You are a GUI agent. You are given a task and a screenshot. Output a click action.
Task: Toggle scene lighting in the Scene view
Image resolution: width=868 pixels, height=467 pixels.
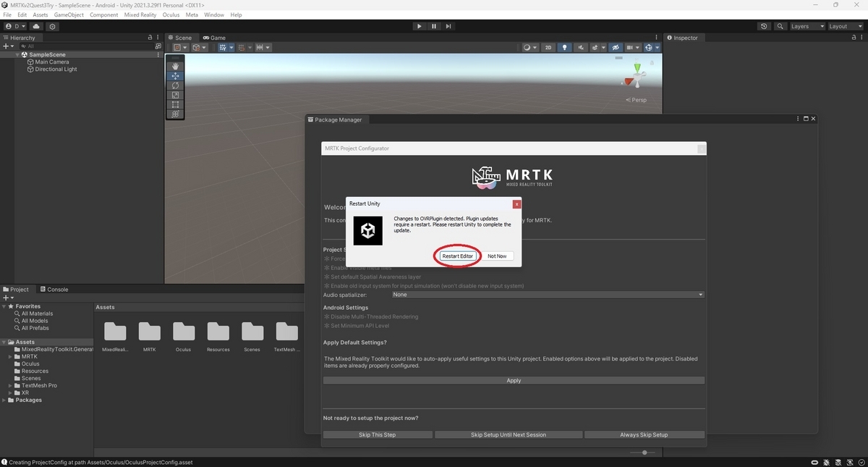564,47
